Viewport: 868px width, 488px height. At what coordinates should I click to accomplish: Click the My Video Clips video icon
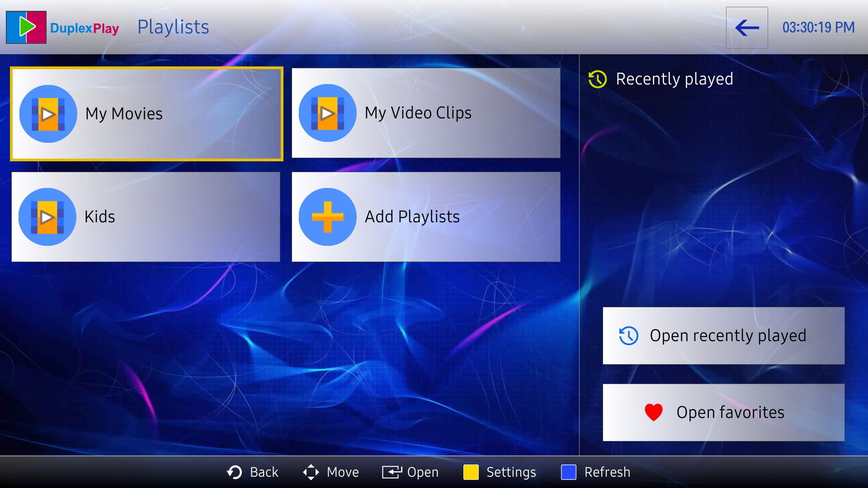click(328, 113)
